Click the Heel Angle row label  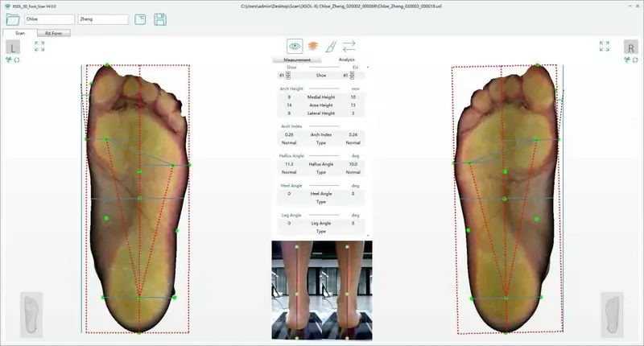[321, 194]
